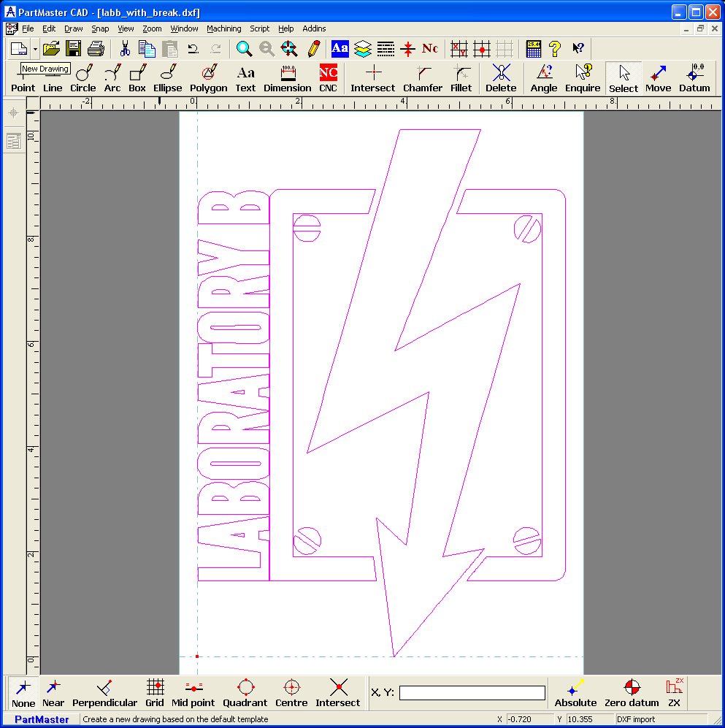725x728 pixels.
Task: Select the Point drawing tool
Action: coord(23,78)
